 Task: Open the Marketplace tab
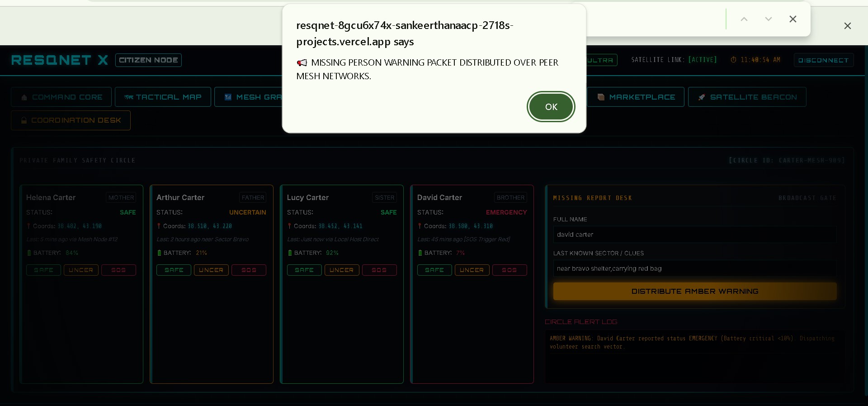coord(636,97)
